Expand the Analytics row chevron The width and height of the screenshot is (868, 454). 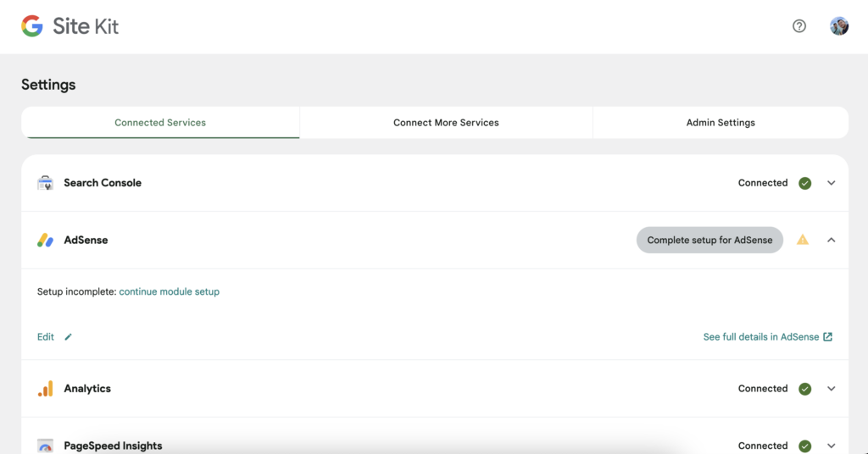[832, 389]
